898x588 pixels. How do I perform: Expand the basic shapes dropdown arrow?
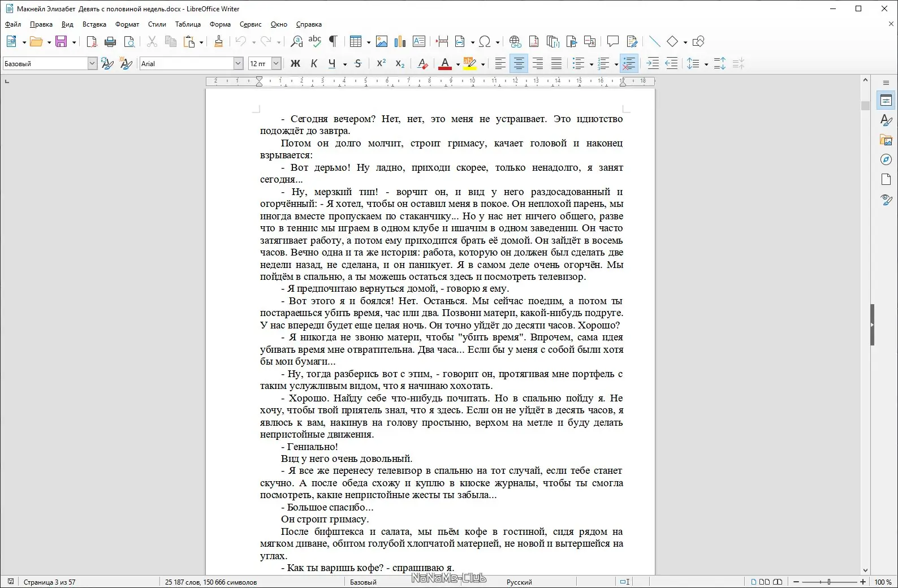685,42
